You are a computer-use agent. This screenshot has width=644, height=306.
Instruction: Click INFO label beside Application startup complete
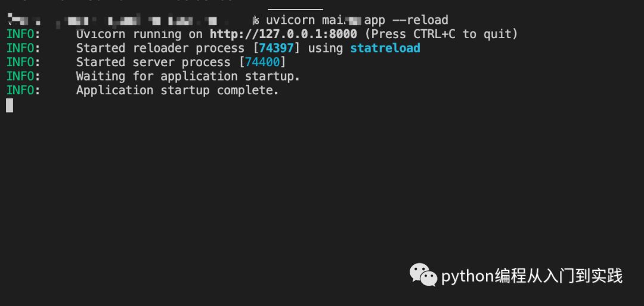click(23, 90)
